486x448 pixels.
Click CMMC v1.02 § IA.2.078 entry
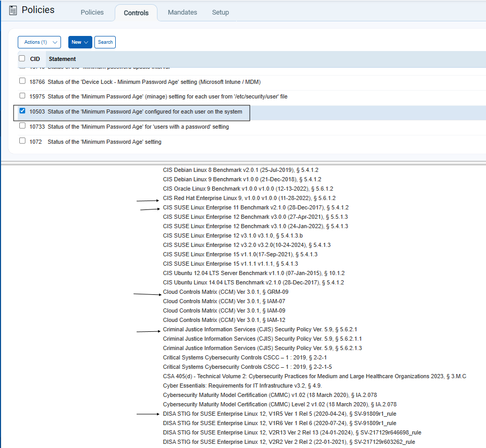270,395
